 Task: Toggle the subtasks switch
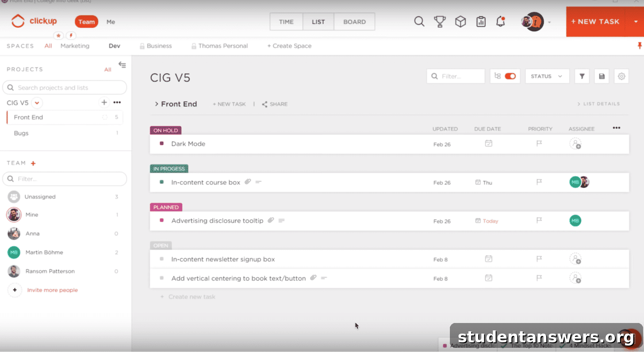[510, 76]
